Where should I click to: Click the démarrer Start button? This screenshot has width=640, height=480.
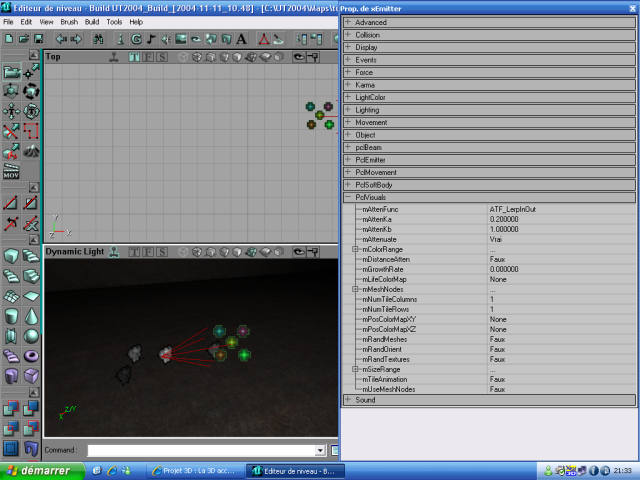click(x=38, y=470)
